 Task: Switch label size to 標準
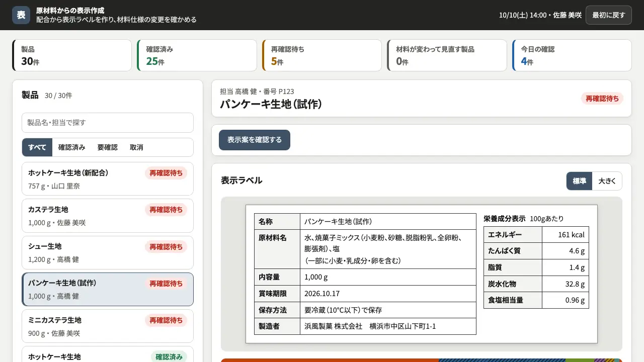pos(580,181)
